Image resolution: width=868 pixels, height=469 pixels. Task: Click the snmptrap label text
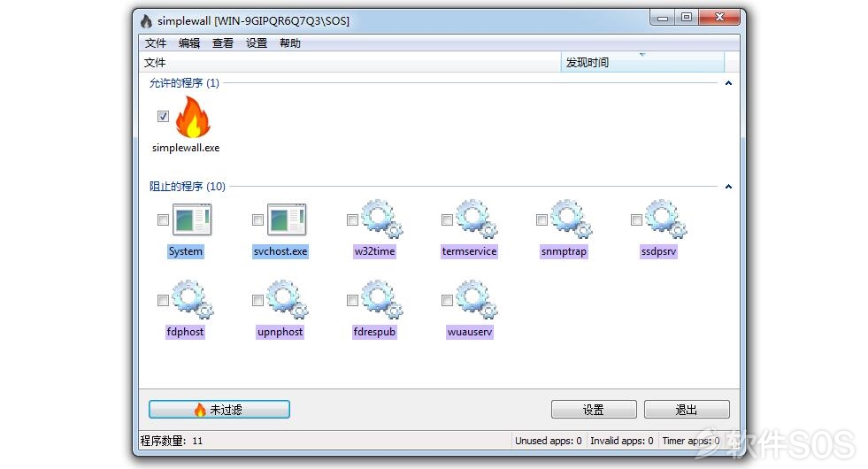[x=565, y=251]
